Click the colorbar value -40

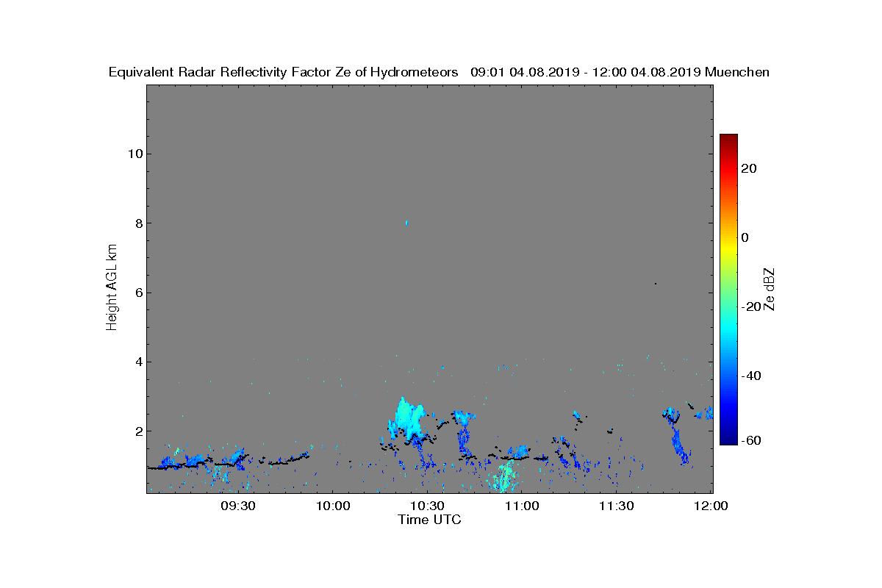(x=750, y=376)
